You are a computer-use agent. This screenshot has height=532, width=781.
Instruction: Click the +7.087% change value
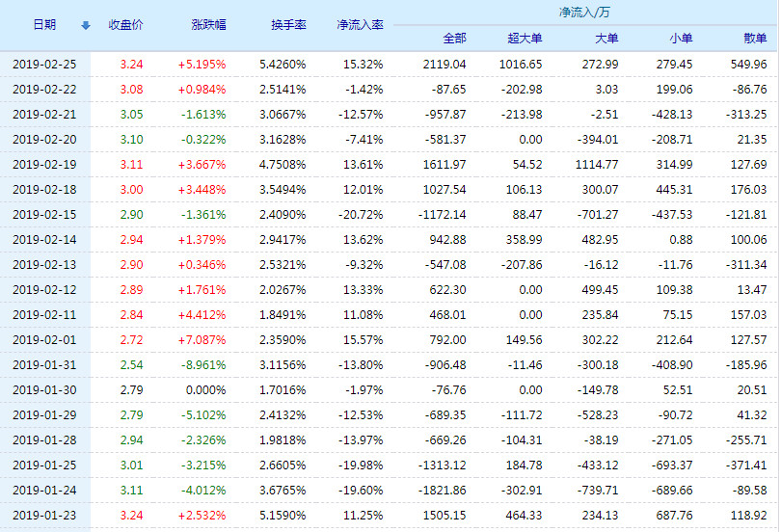(204, 339)
